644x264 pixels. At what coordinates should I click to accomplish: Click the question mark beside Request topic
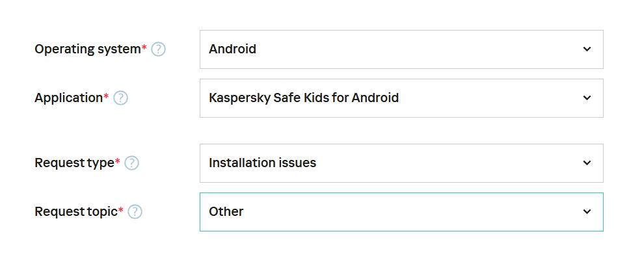tap(135, 212)
